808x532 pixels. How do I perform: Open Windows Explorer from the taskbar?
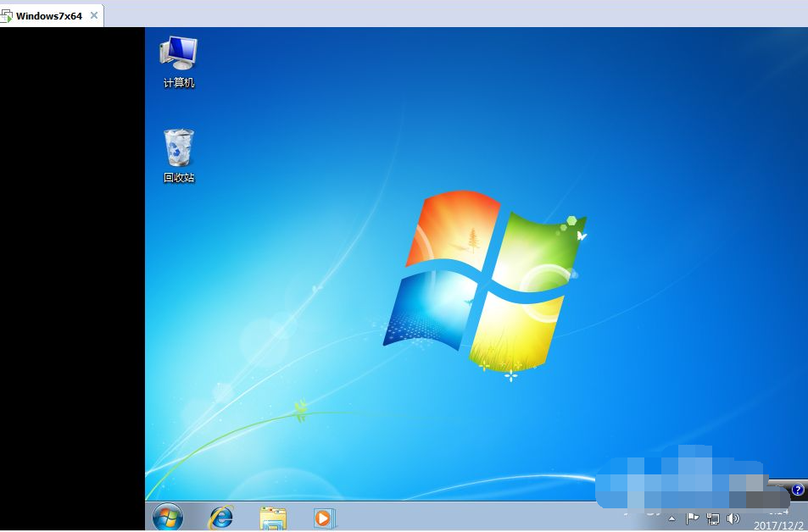[x=271, y=517]
